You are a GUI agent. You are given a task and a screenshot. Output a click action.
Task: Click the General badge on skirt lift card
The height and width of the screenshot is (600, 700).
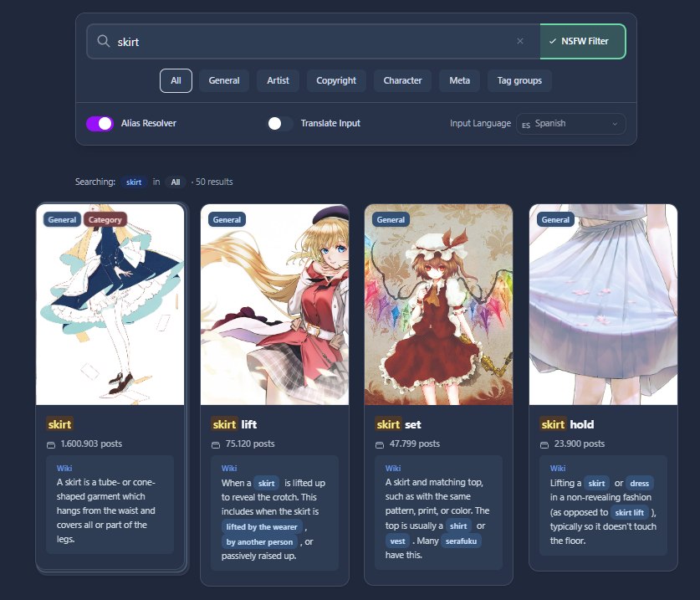(x=227, y=219)
